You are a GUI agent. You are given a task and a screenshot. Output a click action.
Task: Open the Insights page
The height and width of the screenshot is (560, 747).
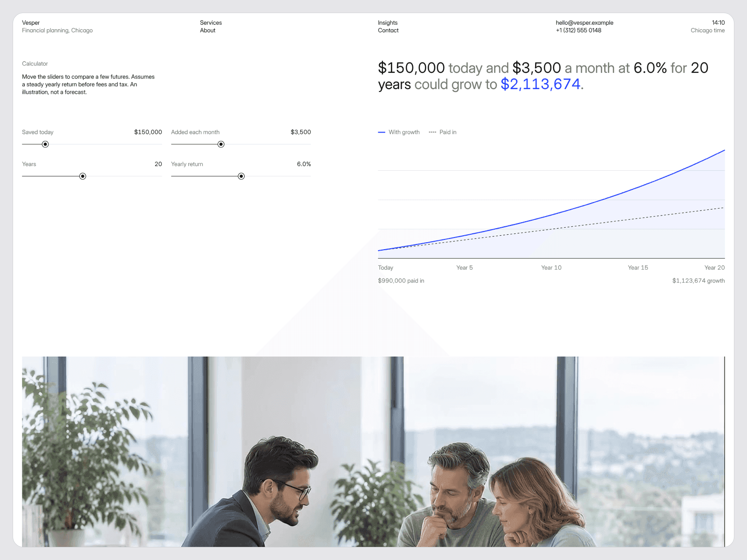[388, 22]
